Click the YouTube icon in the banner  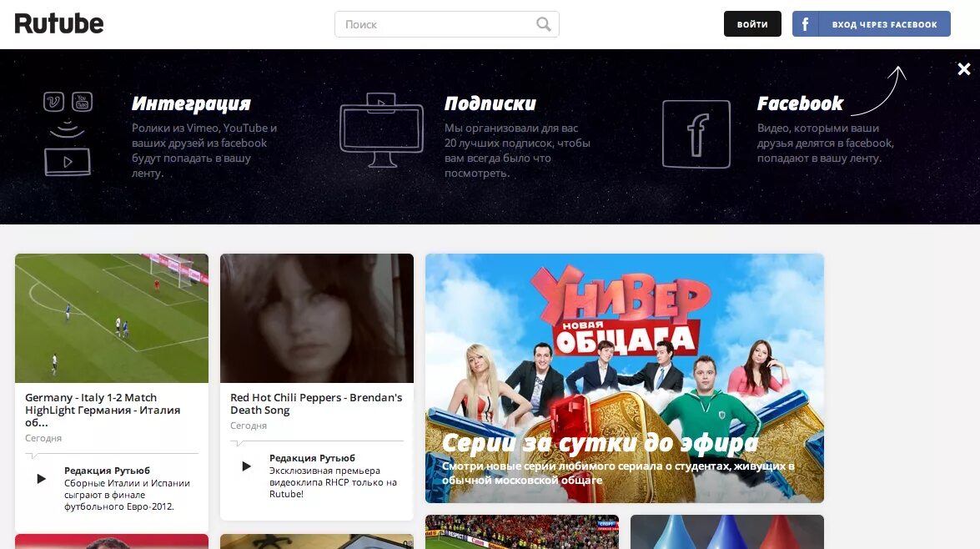click(x=82, y=101)
